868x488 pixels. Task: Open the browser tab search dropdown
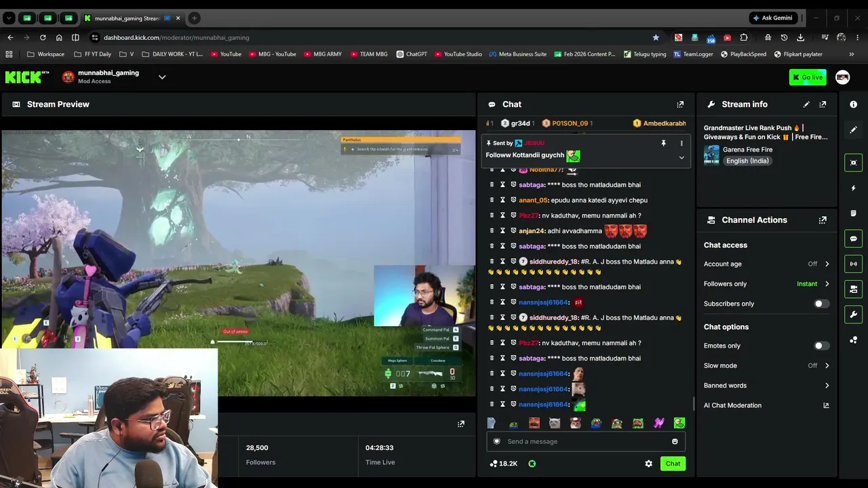tap(9, 18)
